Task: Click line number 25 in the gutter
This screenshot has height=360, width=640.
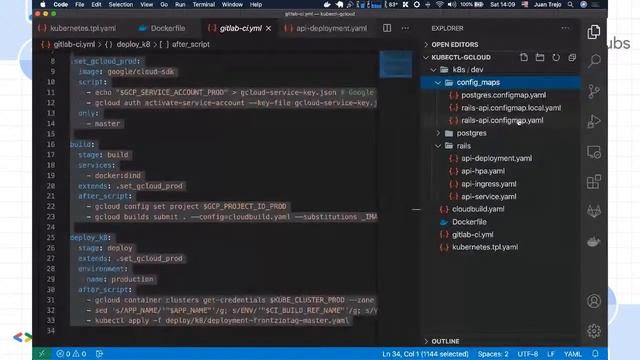Action: 51,238
